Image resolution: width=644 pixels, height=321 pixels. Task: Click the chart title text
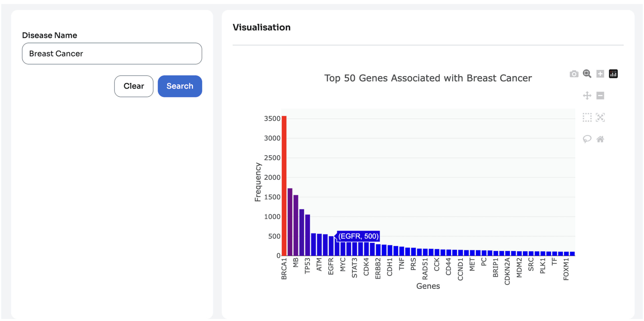click(x=428, y=78)
